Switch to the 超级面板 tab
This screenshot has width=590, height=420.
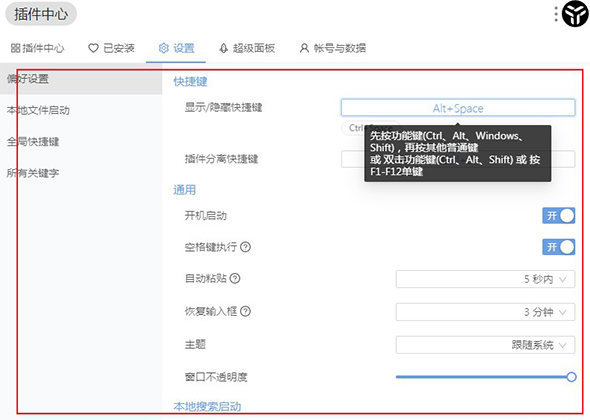[x=247, y=48]
